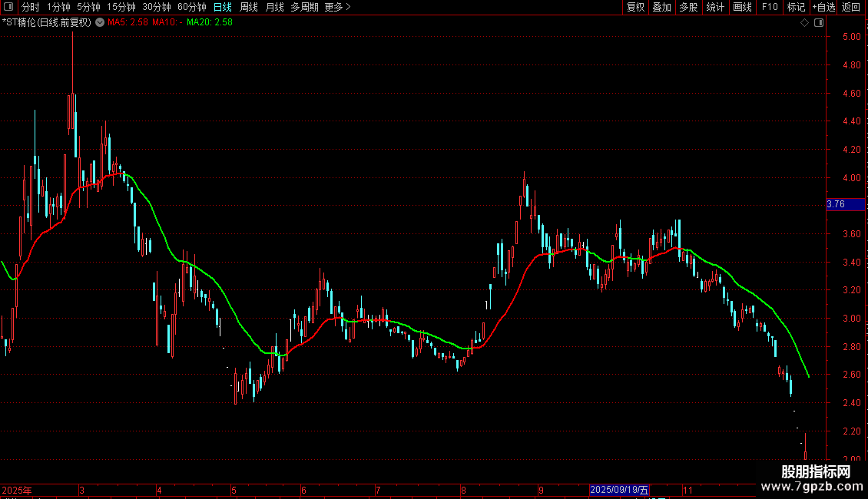
Task: Add stock to watchlist with +自选
Action: coord(823,7)
